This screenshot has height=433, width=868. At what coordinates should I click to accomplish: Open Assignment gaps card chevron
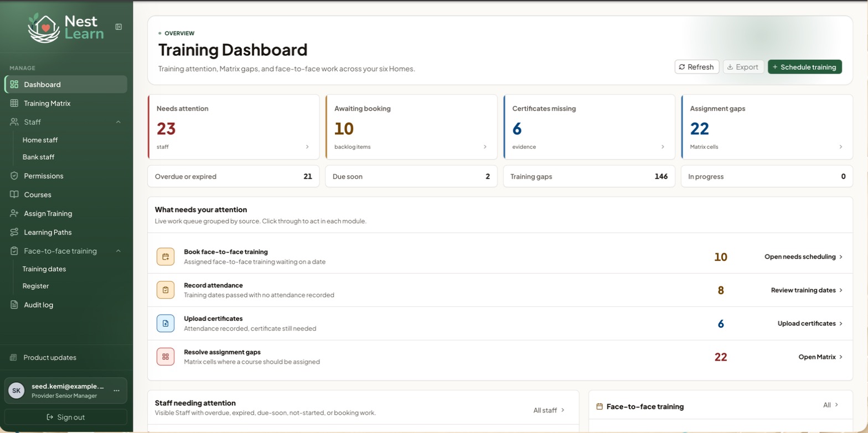841,147
